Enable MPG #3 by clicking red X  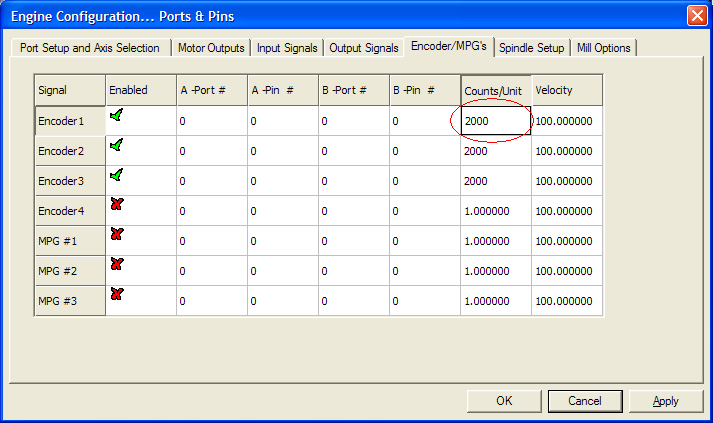click(117, 295)
